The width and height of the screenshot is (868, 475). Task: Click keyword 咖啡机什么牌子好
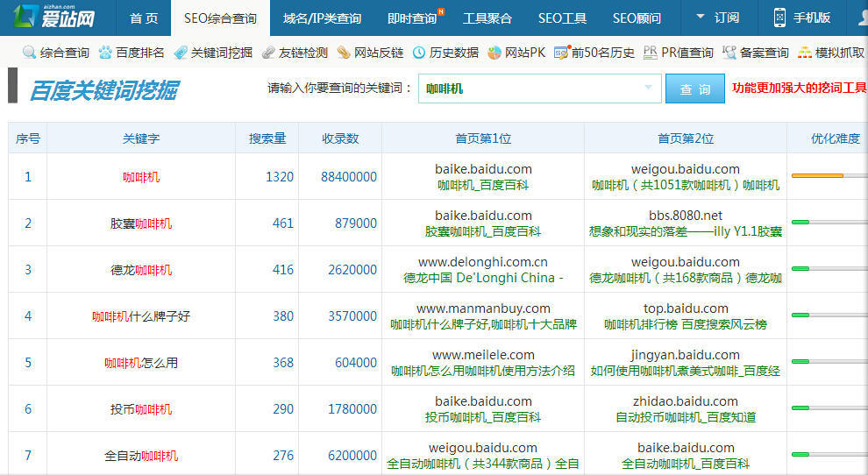click(141, 316)
